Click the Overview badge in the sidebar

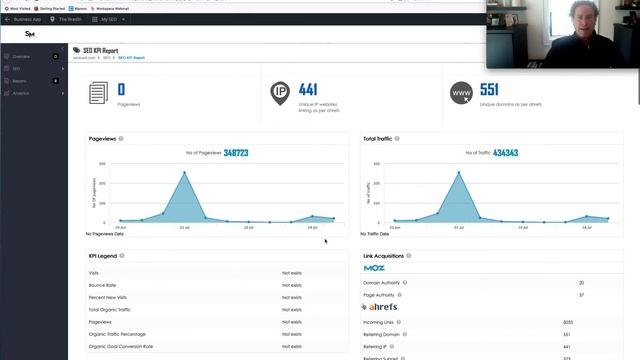56,56
